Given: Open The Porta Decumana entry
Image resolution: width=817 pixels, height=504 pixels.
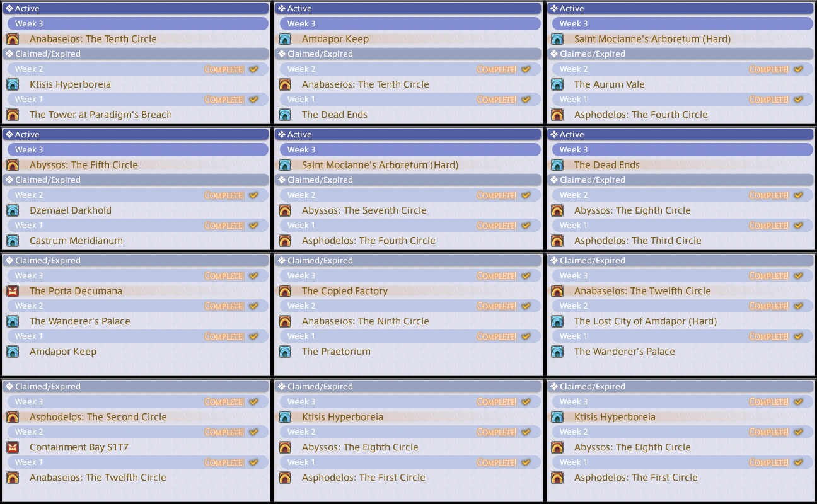Looking at the screenshot, I should (76, 291).
